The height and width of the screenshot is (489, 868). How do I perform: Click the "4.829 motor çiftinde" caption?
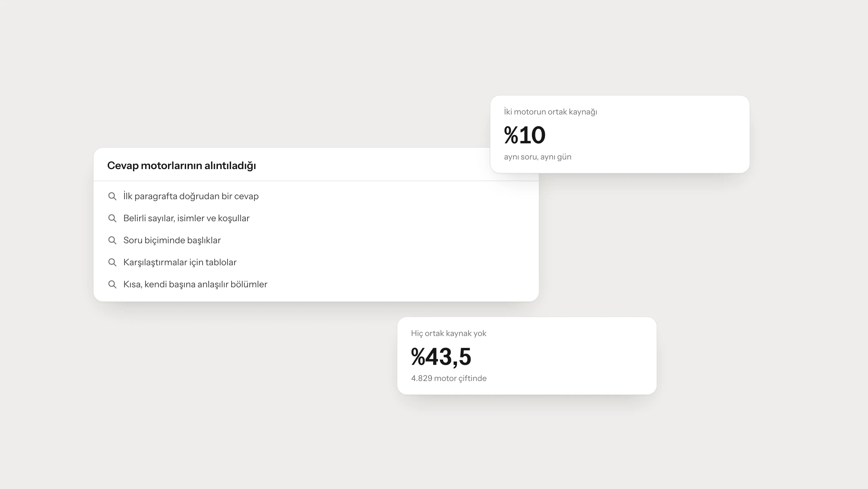tap(449, 378)
